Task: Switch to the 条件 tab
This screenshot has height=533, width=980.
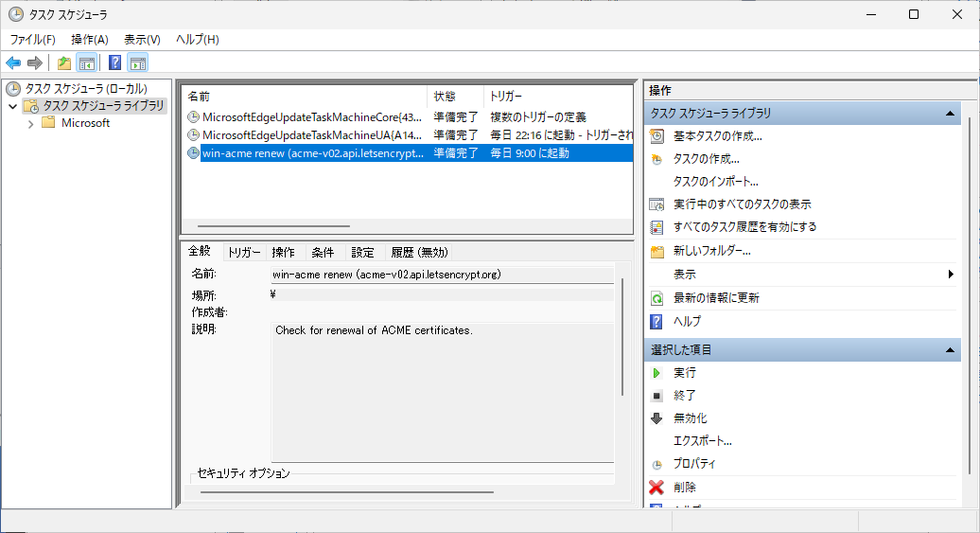Action: pyautogui.click(x=324, y=252)
